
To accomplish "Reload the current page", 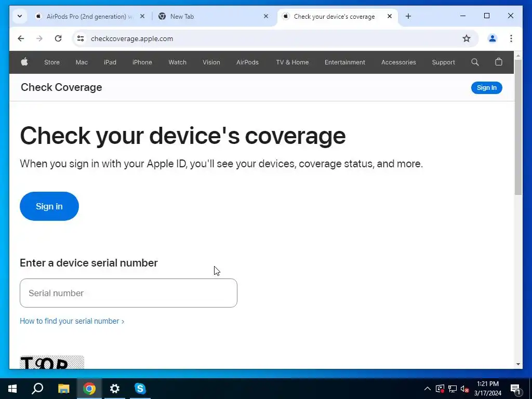I will tap(58, 38).
